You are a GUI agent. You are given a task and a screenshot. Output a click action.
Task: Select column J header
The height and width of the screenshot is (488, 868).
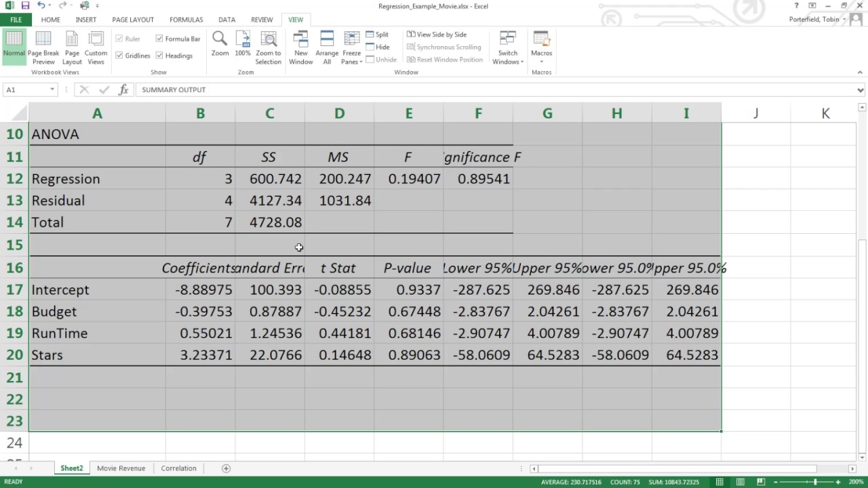pos(756,113)
